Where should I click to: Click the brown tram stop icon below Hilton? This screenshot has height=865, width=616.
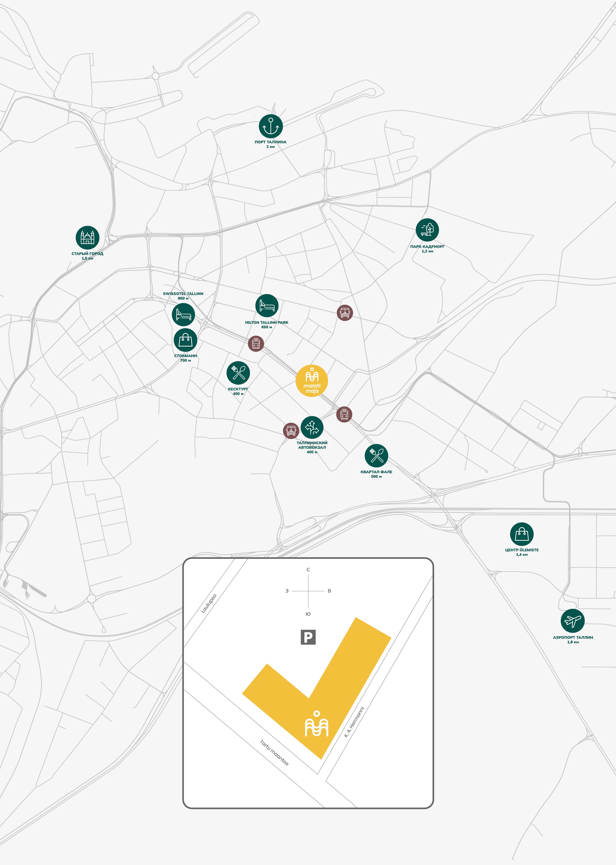point(256,344)
